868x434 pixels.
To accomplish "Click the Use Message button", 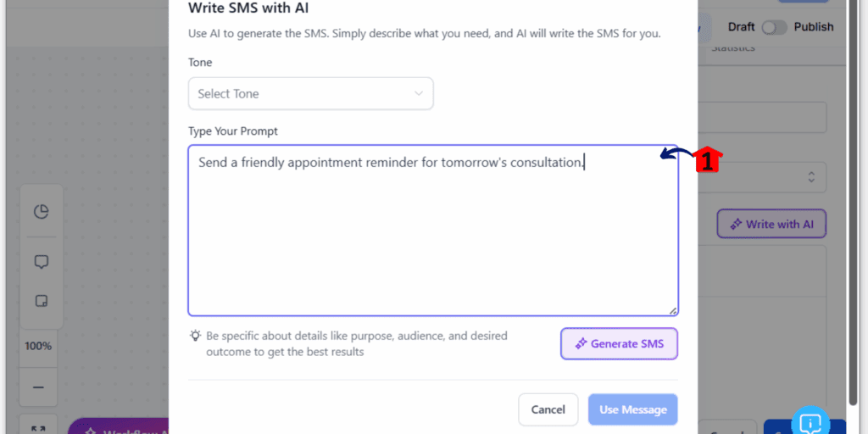I will [x=632, y=409].
